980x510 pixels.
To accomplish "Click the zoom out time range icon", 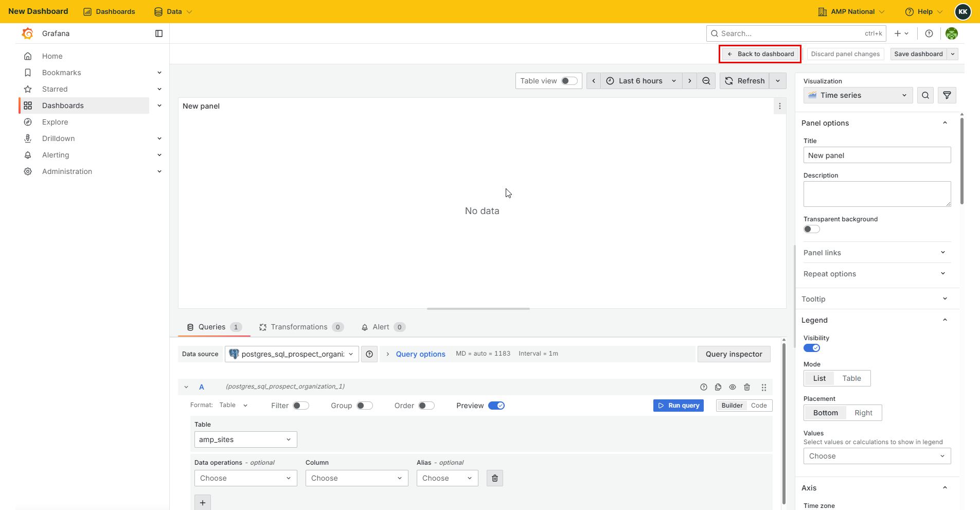I will pyautogui.click(x=706, y=81).
